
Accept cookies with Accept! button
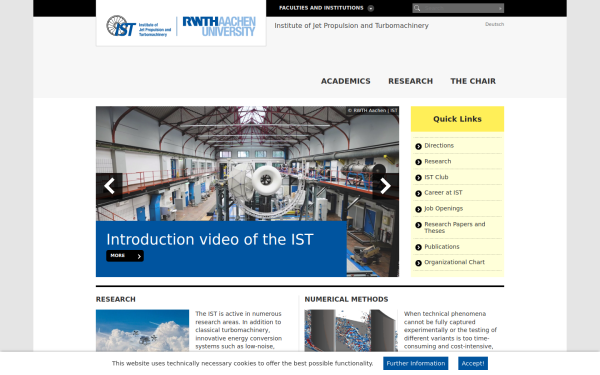[473, 364]
